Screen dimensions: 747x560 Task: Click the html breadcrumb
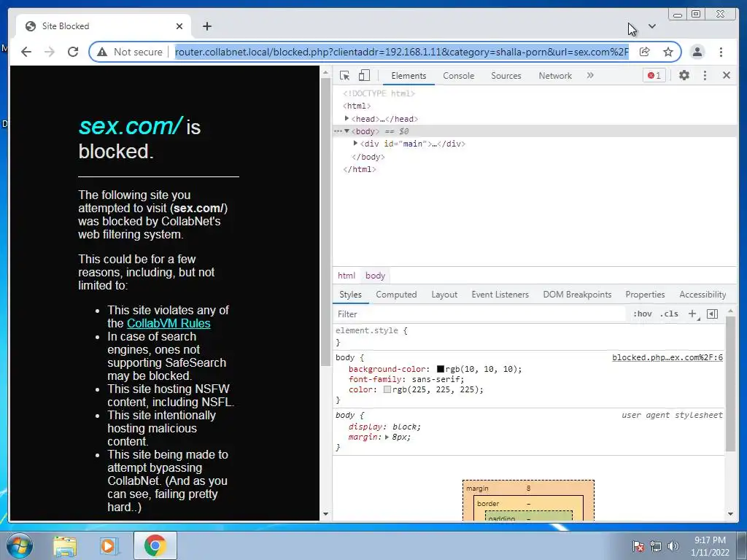[347, 276]
